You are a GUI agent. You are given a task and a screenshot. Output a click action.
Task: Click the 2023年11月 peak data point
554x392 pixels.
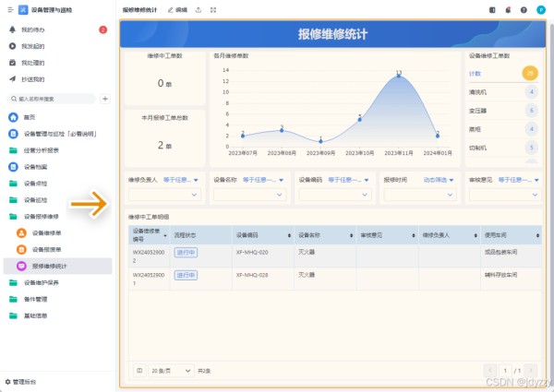pos(399,76)
